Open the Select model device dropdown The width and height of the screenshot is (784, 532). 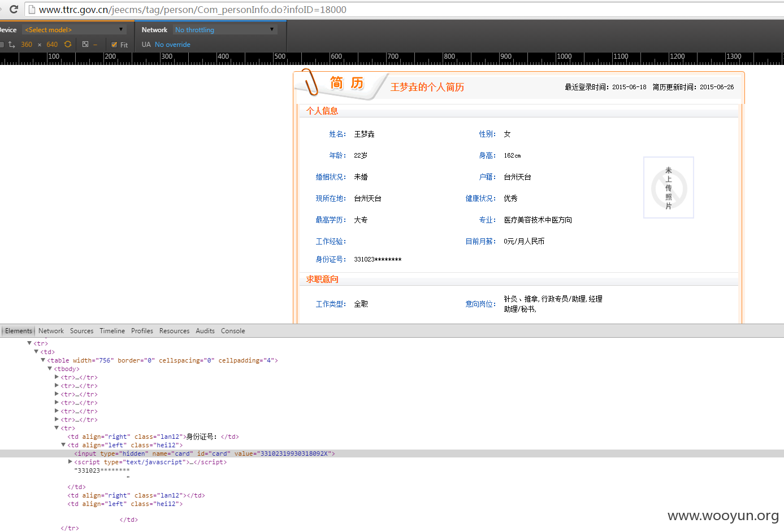[x=74, y=29]
